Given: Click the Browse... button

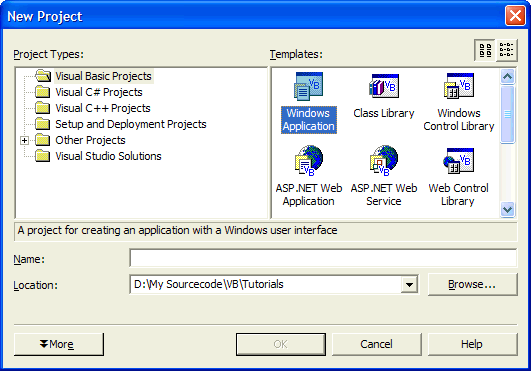Looking at the screenshot, I should (x=472, y=284).
